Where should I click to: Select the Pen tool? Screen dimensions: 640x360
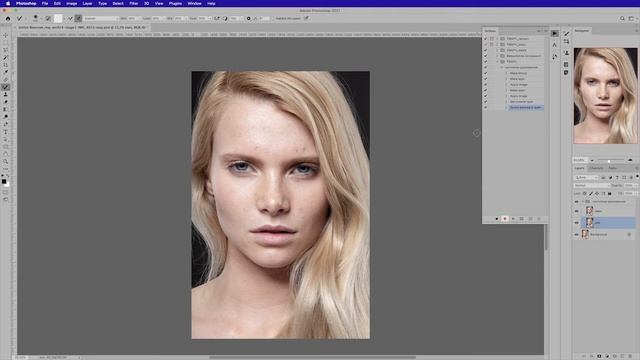tap(5, 124)
